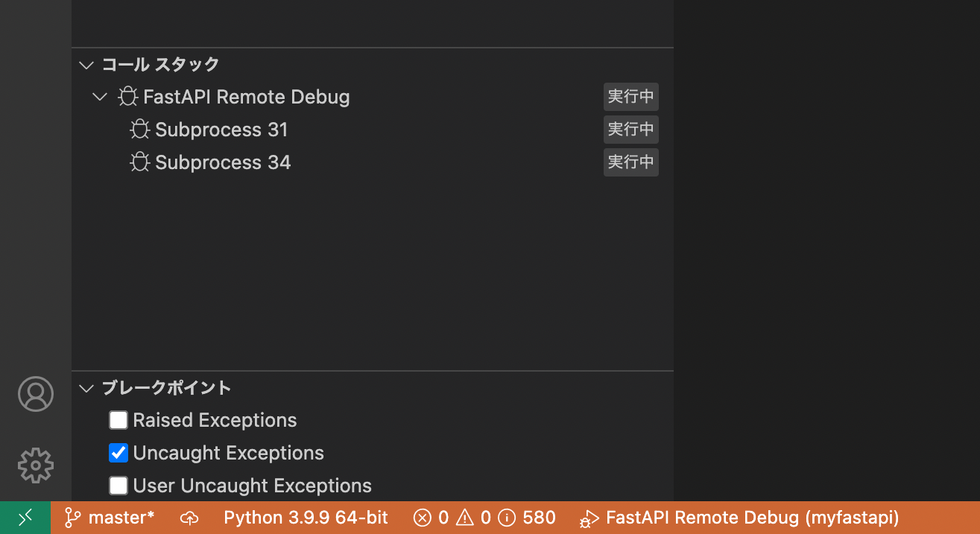Click the bug icon next to Subprocess 31

tap(140, 129)
